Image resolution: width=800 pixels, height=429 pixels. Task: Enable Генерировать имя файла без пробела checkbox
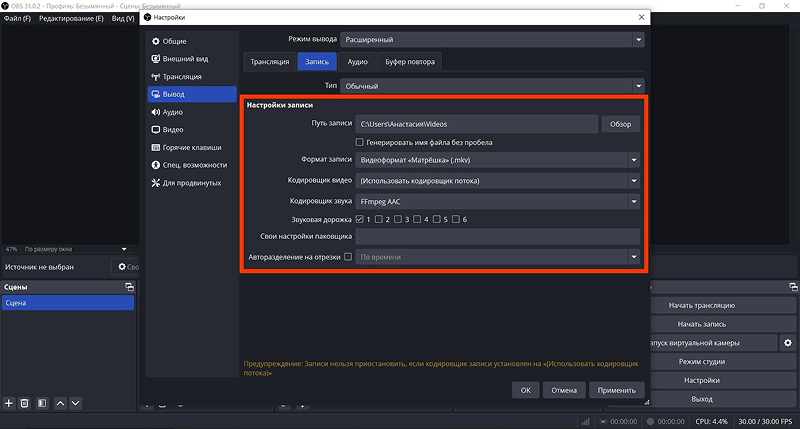pyautogui.click(x=360, y=142)
